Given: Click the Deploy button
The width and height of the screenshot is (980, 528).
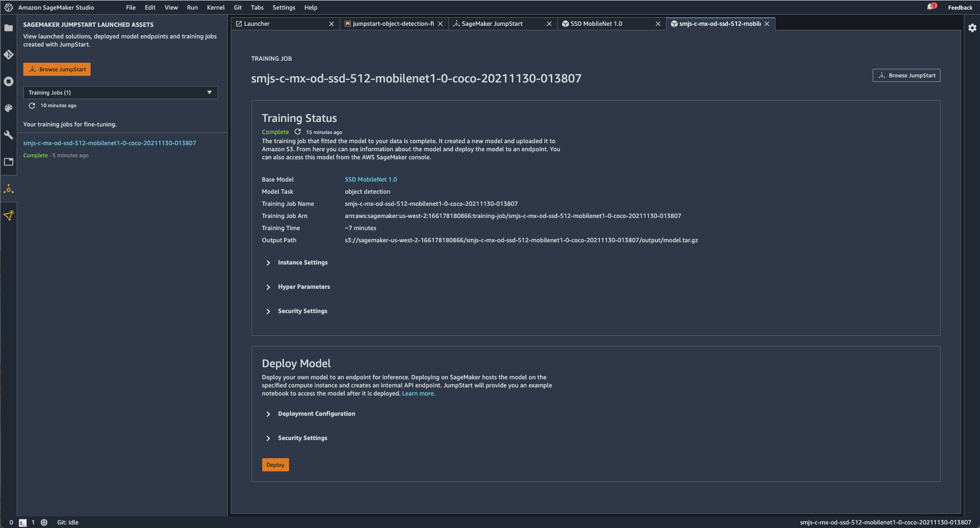Looking at the screenshot, I should [x=275, y=465].
